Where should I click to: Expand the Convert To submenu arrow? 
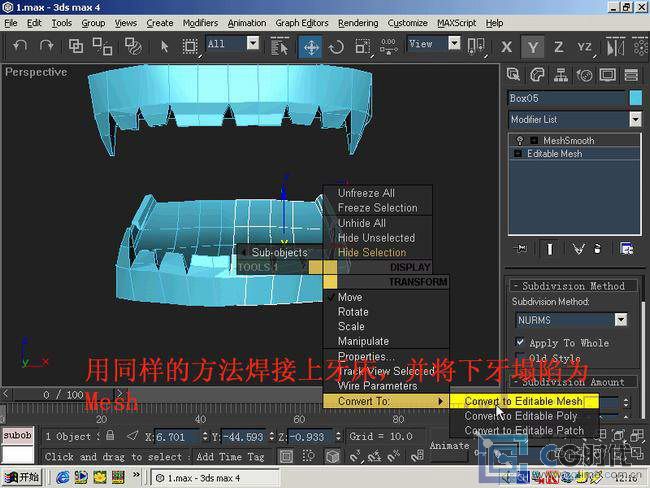tap(440, 401)
